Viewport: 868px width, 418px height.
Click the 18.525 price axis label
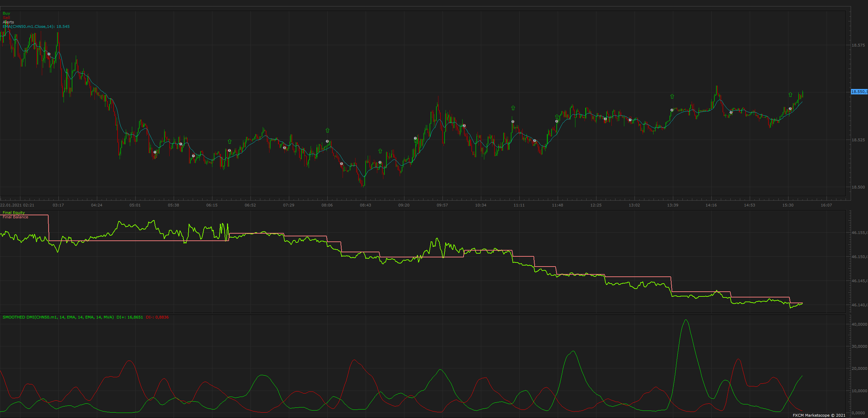coord(858,140)
